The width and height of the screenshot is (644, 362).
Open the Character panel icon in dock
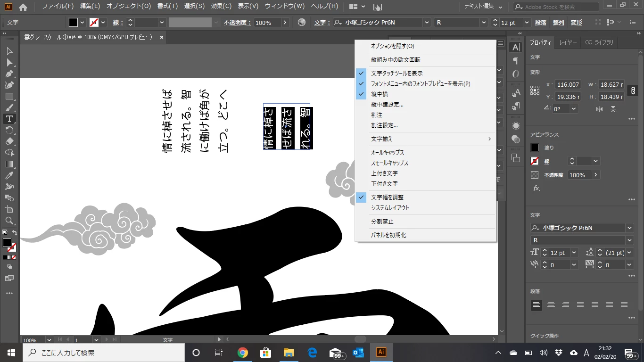tap(516, 47)
